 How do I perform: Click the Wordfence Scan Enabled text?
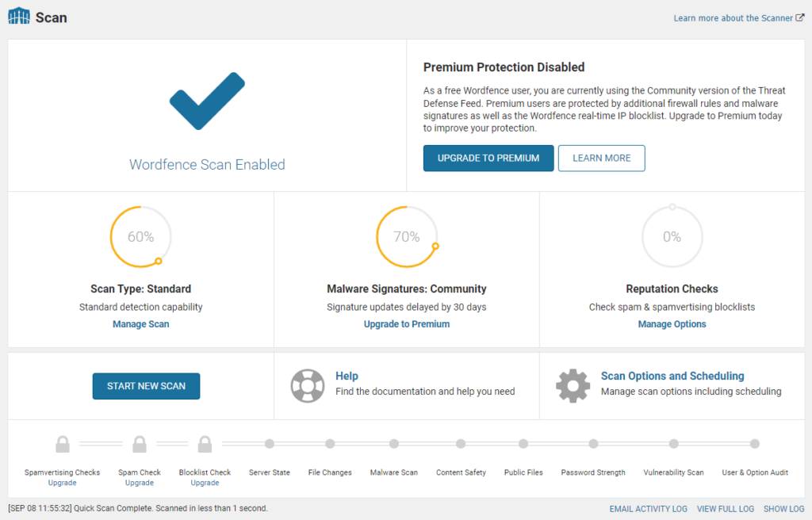pyautogui.click(x=207, y=164)
